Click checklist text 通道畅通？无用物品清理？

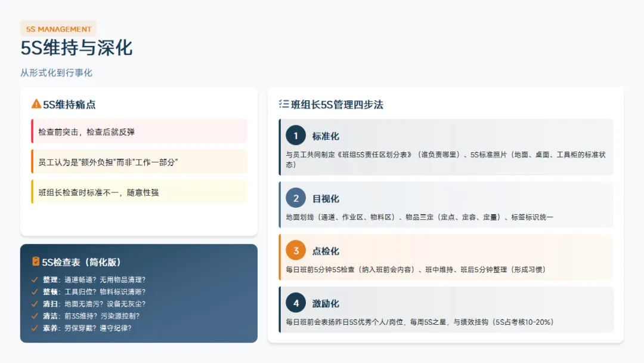click(105, 279)
